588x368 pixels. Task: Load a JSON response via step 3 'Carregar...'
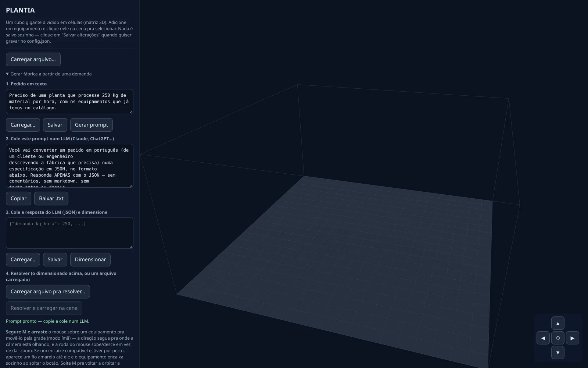coord(23,259)
